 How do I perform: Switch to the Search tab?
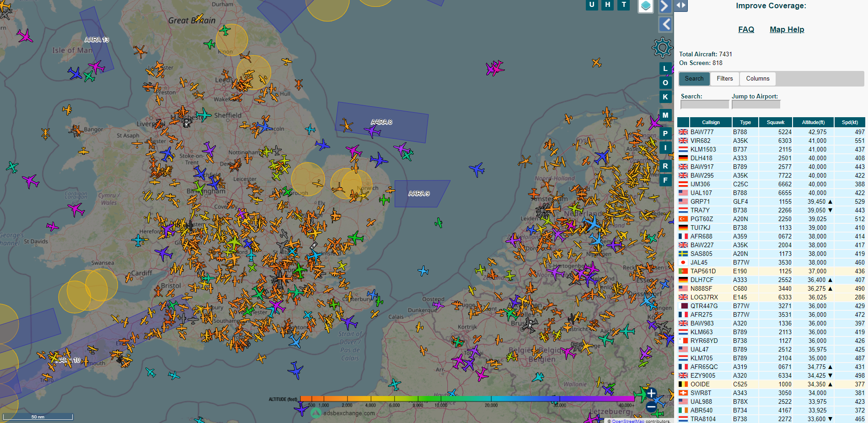click(x=694, y=79)
